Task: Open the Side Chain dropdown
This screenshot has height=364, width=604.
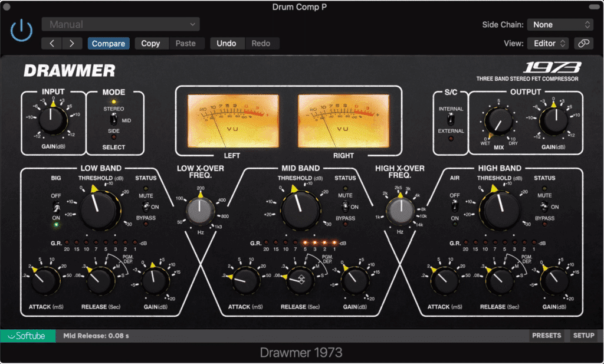Action: tap(560, 25)
